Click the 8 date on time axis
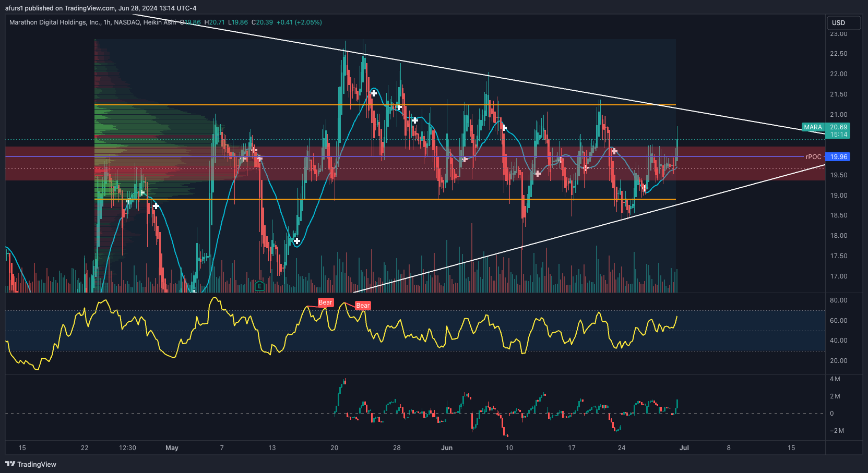 click(729, 448)
